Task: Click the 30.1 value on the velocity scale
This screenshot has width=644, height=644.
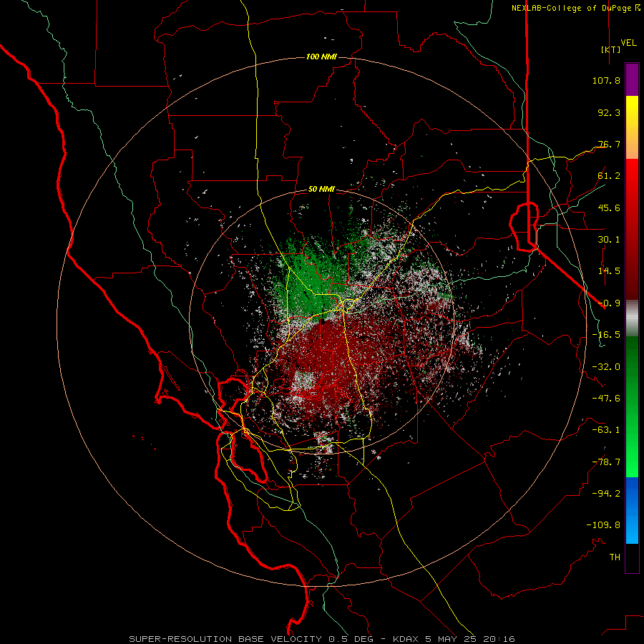Action: point(609,240)
